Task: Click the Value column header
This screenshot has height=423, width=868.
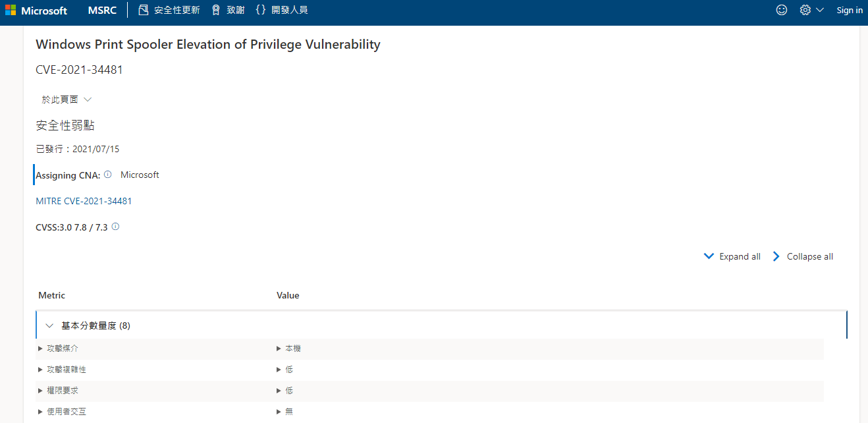Action: pyautogui.click(x=288, y=295)
